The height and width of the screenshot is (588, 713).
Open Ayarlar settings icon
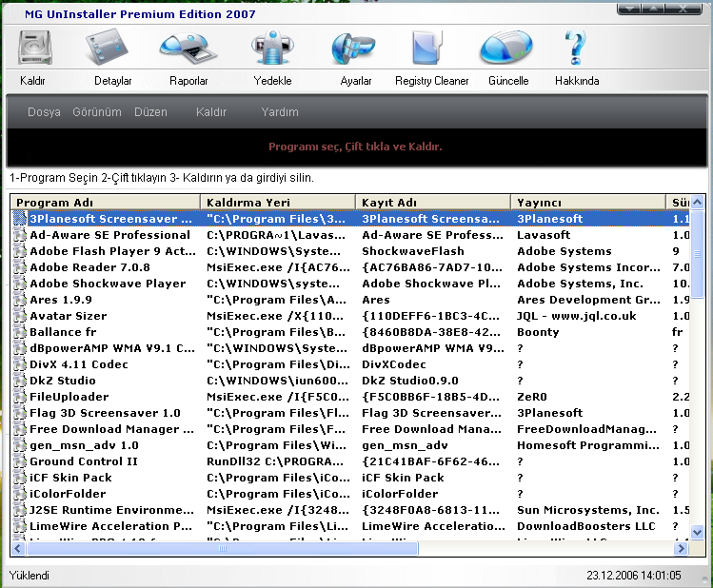(x=353, y=49)
